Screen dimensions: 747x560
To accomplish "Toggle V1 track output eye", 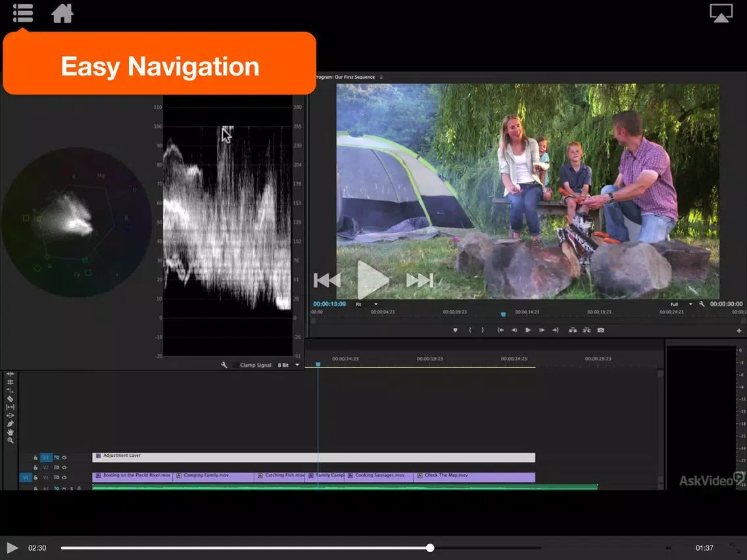I will point(64,478).
